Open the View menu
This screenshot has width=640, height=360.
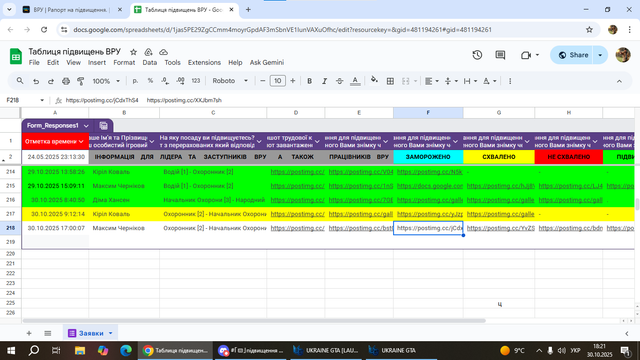point(73,62)
